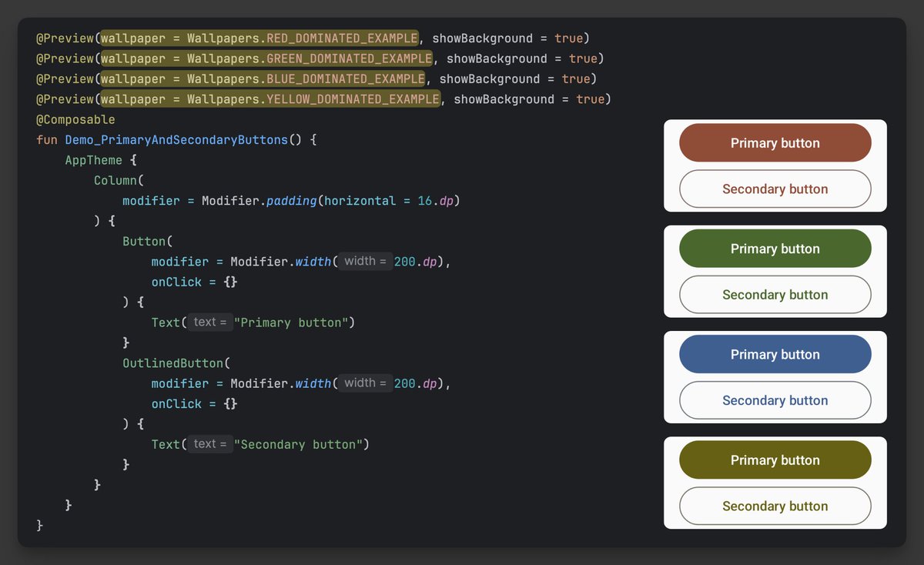Click the Button( composable call line
This screenshot has height=565, width=924.
(148, 241)
